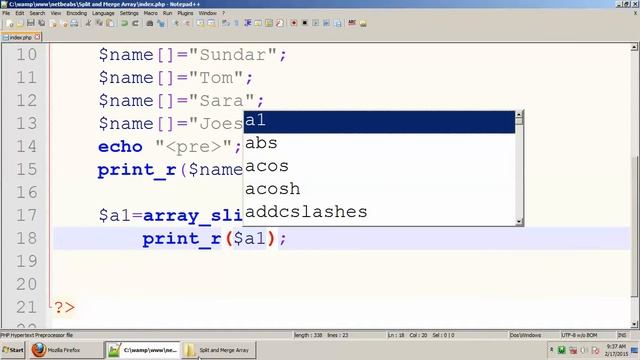This screenshot has width=640, height=360.
Task: Open the Split and Merge Array taskbar folder
Action: point(218,350)
